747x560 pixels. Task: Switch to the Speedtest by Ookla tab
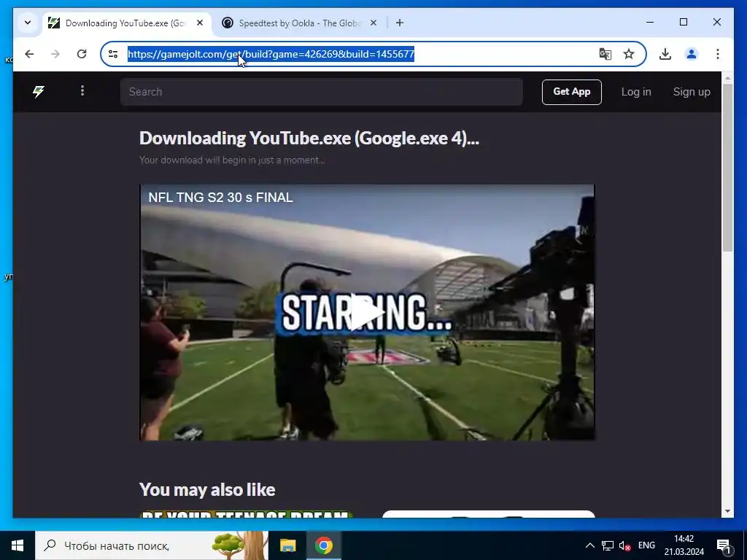point(300,23)
